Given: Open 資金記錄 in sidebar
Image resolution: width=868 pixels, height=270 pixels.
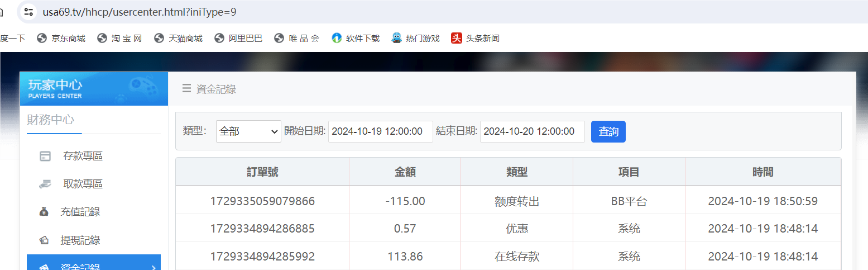Looking at the screenshot, I should (94, 262).
